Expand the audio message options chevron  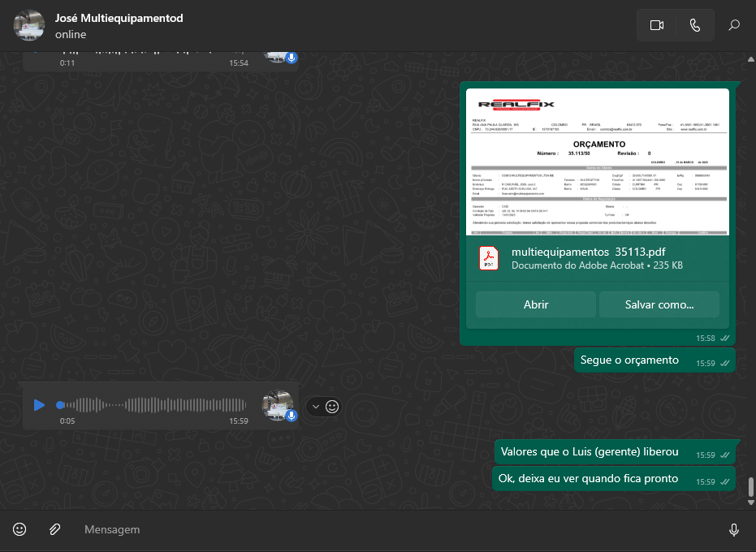316,407
